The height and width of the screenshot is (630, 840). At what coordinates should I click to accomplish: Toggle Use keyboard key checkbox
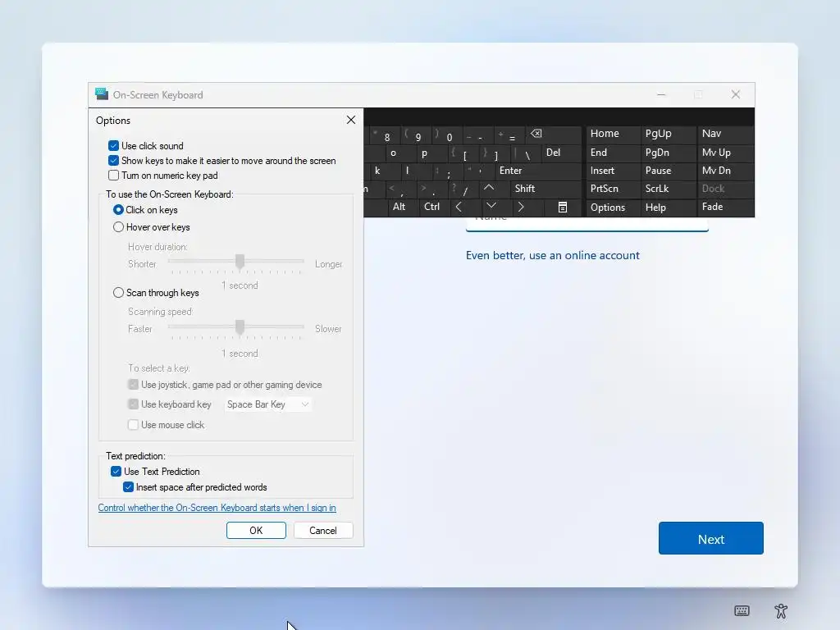coord(133,404)
